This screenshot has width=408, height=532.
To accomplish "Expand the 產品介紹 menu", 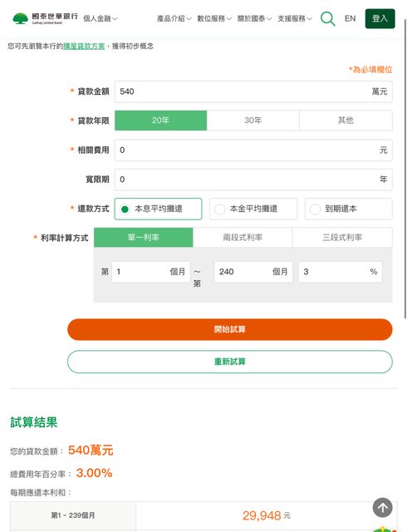I will (x=174, y=18).
